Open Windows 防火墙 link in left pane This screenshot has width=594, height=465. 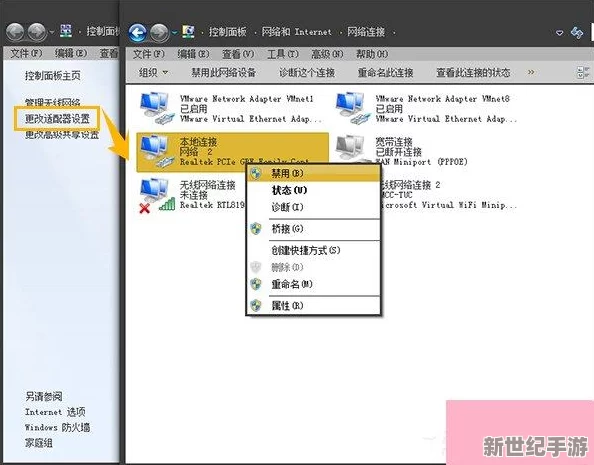pos(58,427)
